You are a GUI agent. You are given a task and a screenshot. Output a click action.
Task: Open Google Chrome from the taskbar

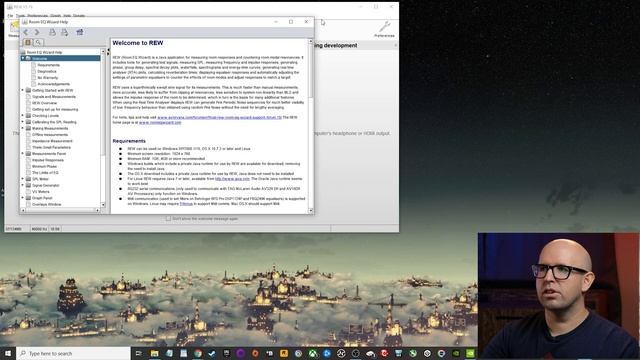tap(198, 353)
